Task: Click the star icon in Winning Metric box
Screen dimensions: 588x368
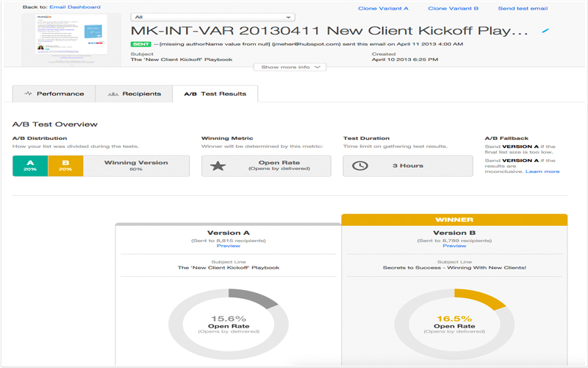Action: [218, 166]
